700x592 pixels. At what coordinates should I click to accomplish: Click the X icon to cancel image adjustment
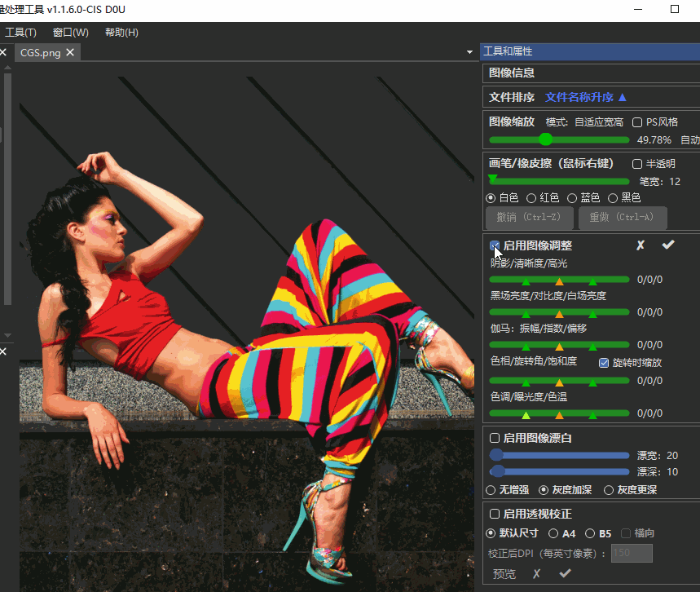click(x=641, y=245)
